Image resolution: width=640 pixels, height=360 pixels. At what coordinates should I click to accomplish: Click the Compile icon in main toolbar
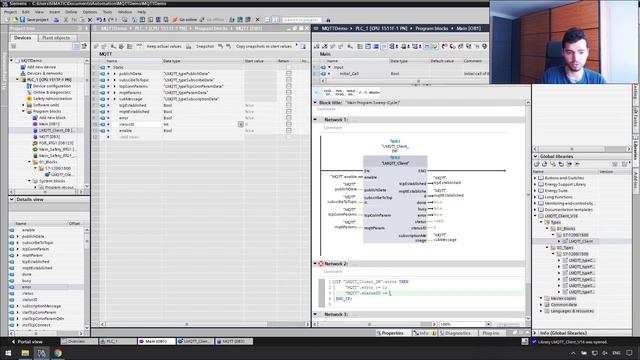click(x=135, y=20)
